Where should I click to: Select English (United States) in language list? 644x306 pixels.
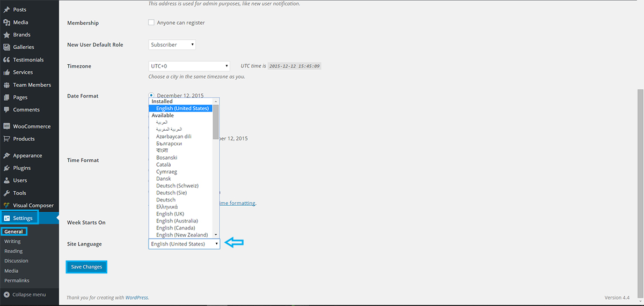click(180, 108)
